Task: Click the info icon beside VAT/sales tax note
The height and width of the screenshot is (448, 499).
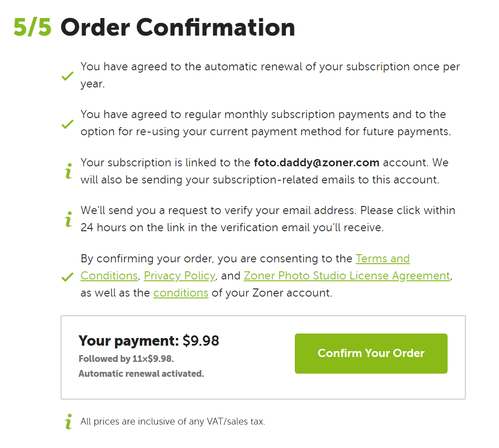Action: coord(69,422)
